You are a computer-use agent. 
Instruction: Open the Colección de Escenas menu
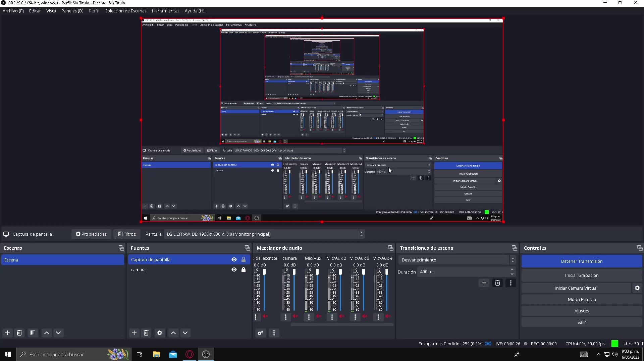125,11
